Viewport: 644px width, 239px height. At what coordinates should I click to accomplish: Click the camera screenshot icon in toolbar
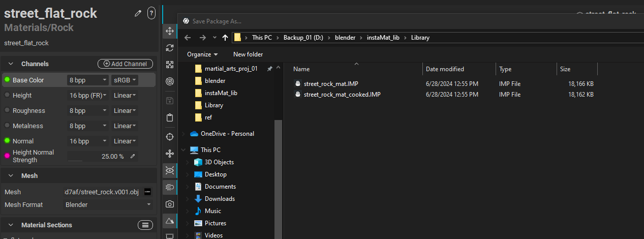click(x=170, y=204)
